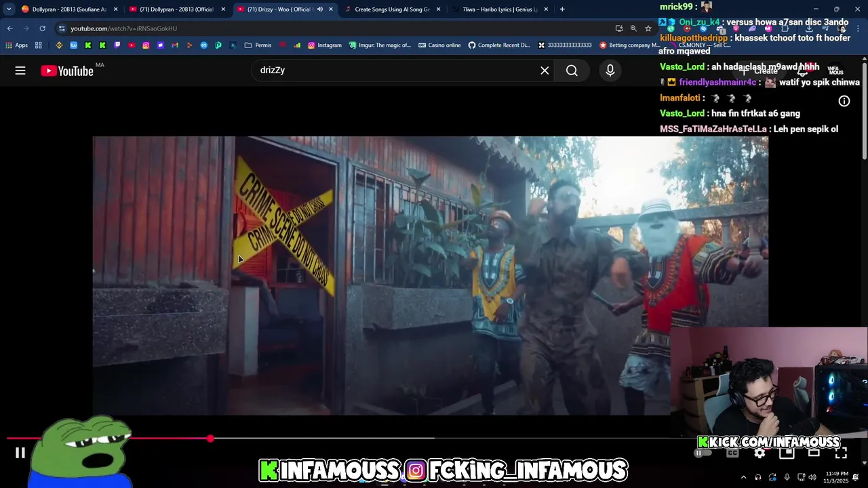
Task: Open '7liwa – Haribo Lyrics | Genius' tab
Action: [x=500, y=9]
